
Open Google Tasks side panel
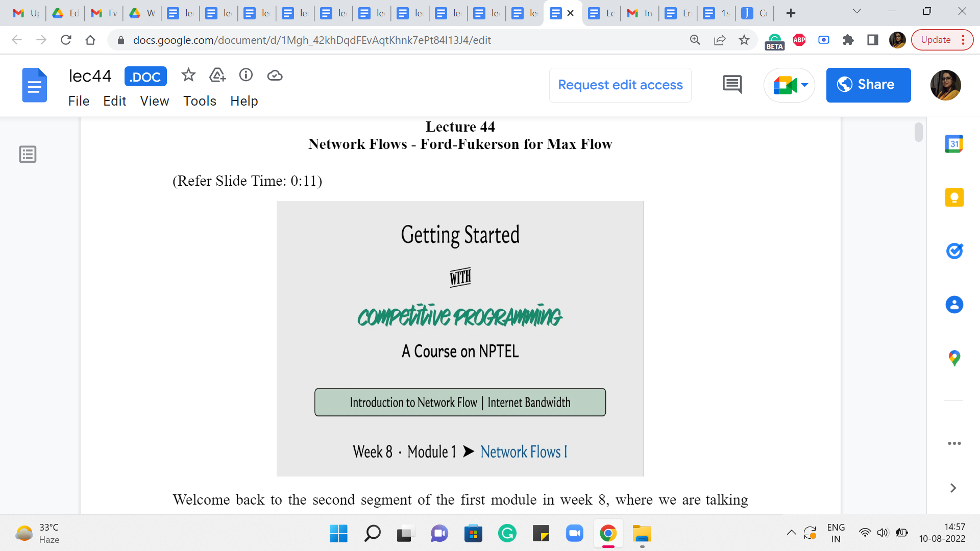point(954,251)
